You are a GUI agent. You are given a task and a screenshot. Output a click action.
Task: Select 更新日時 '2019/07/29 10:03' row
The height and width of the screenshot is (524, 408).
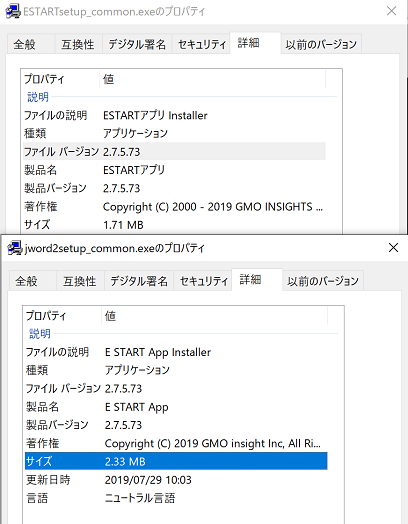tap(176, 480)
